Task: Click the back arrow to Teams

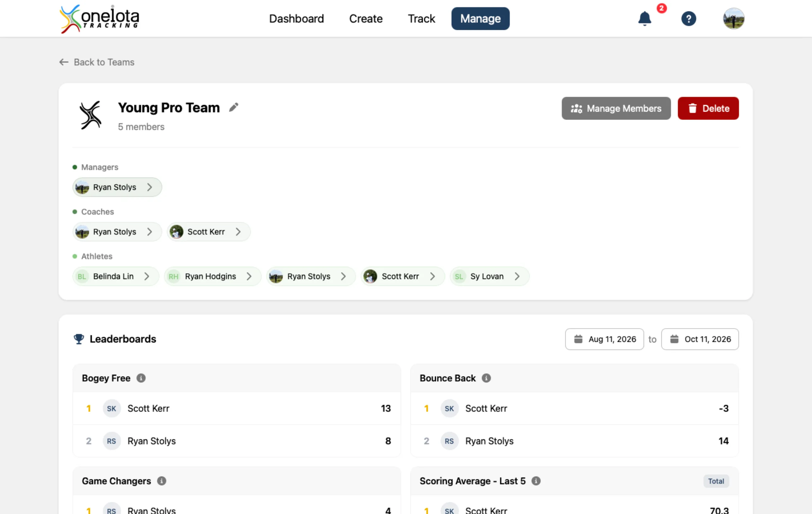Action: click(64, 62)
